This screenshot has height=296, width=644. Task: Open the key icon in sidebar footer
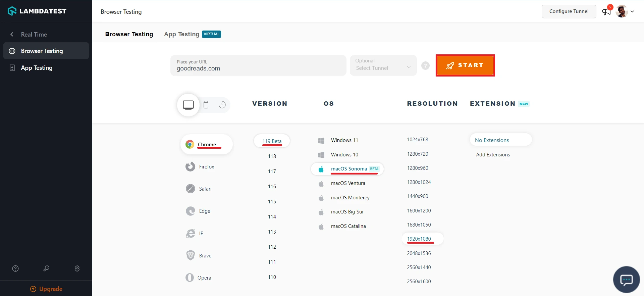(46, 268)
